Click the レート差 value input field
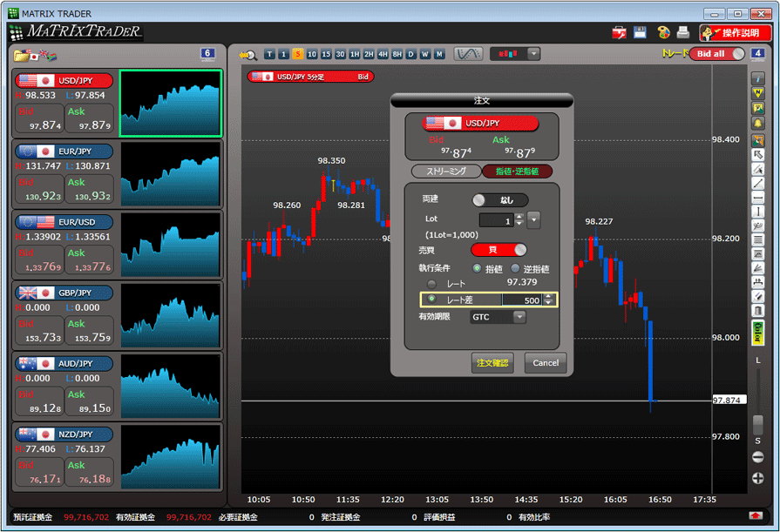Image resolution: width=780 pixels, height=532 pixels. 522,300
